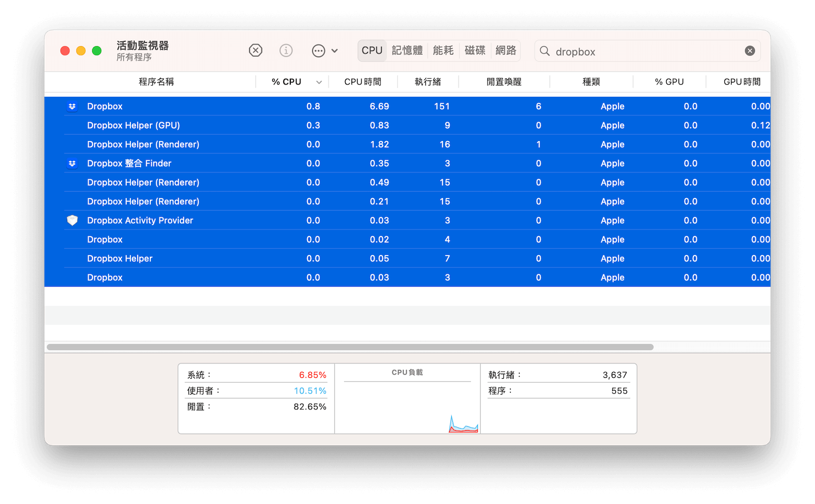Clear the dropbox search text
The width and height of the screenshot is (815, 504).
tap(750, 51)
